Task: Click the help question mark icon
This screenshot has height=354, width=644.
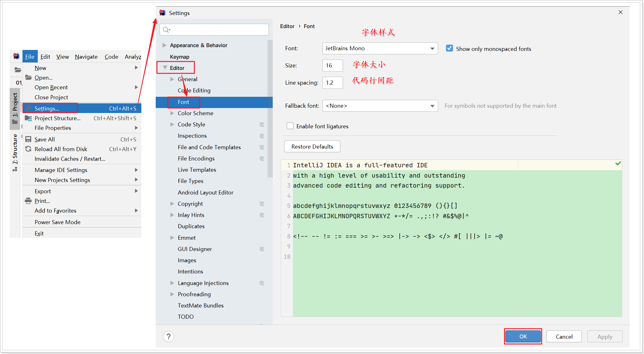Action: click(x=168, y=337)
